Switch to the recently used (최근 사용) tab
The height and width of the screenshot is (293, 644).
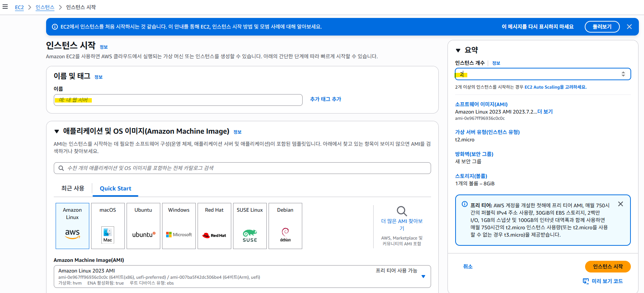[x=73, y=188]
